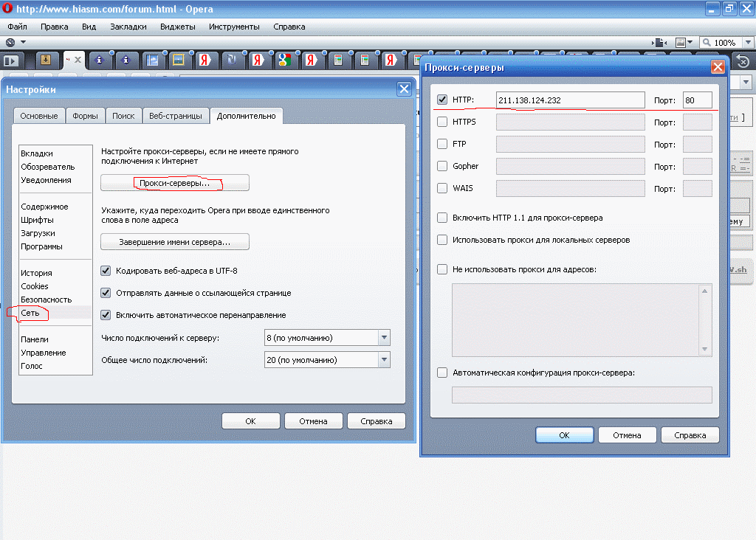Viewport: 756px width, 540px height.
Task: Close the active tab with X
Action: (78, 60)
